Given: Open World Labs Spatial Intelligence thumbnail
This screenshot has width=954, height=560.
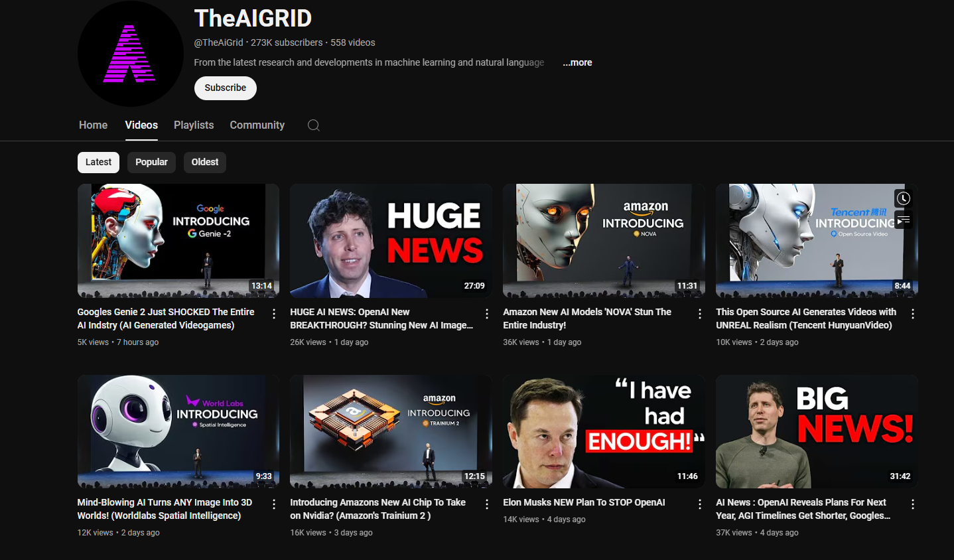Looking at the screenshot, I should [178, 431].
